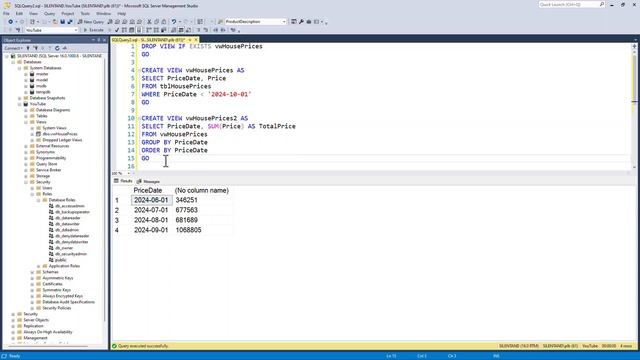Open the editor zoom percentage dropdown

point(129,173)
